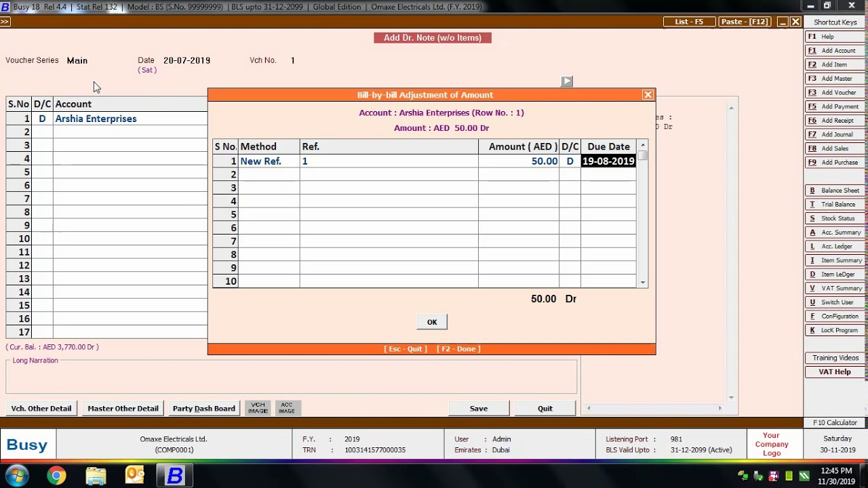Open the Windows Start menu

(17, 476)
